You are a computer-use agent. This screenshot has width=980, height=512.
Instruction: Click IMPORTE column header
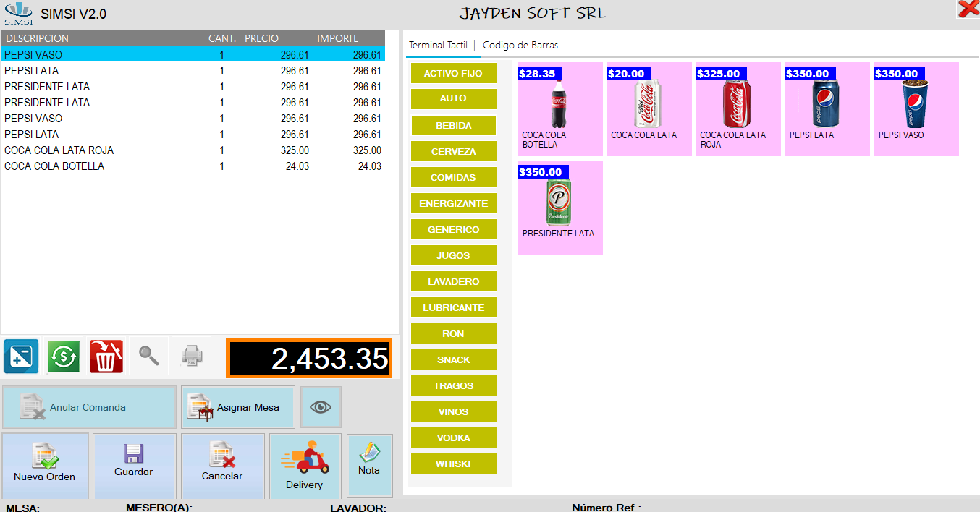pos(337,38)
